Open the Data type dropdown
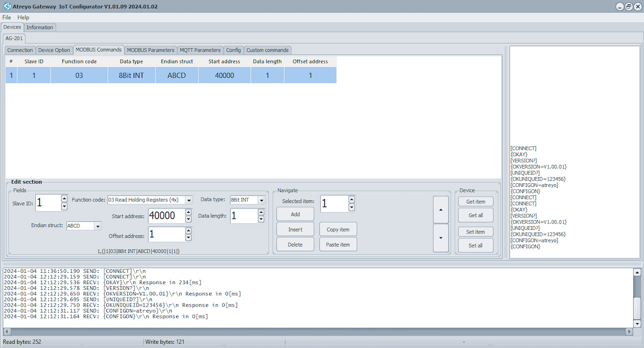 tap(261, 200)
